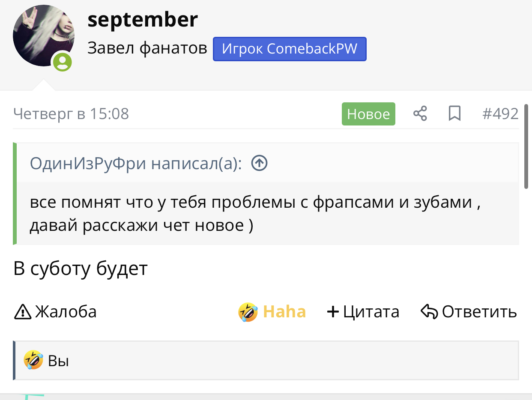Click the ОдинИзРуФри написал(а) quote header
This screenshot has width=532, height=400.
136,163
